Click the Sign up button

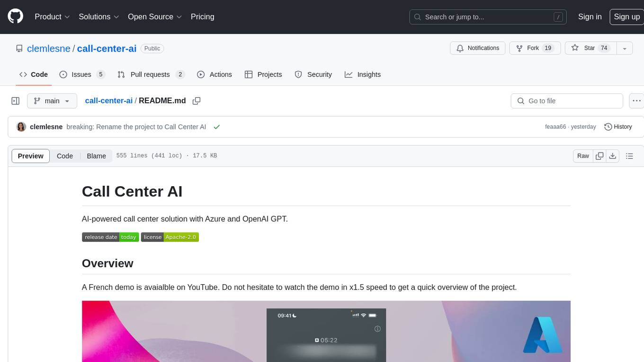pyautogui.click(x=626, y=17)
